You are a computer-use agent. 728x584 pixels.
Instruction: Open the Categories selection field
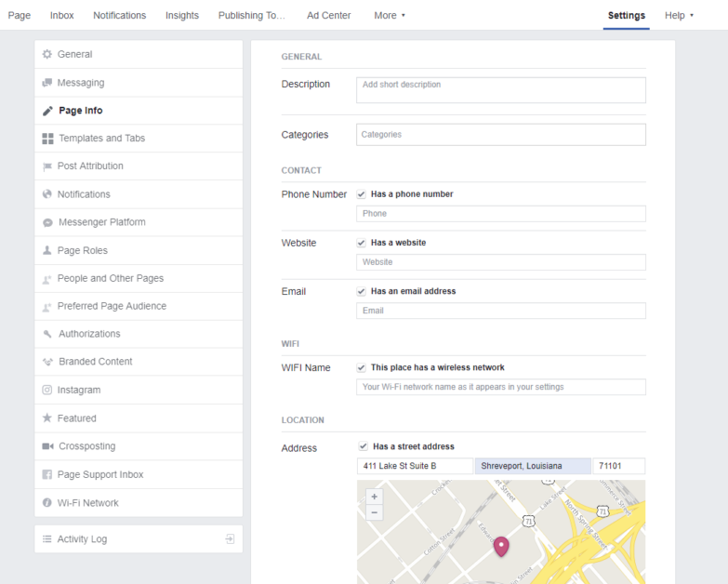[500, 135]
